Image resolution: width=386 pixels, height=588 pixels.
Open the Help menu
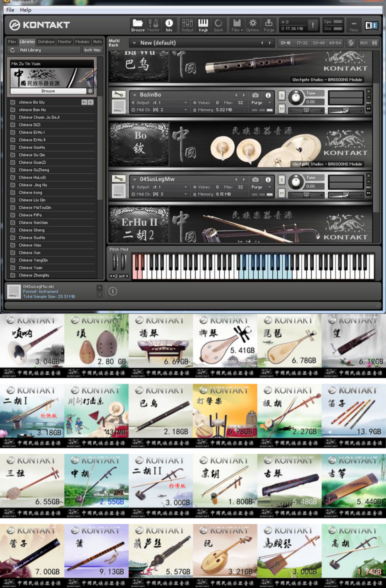(25, 10)
